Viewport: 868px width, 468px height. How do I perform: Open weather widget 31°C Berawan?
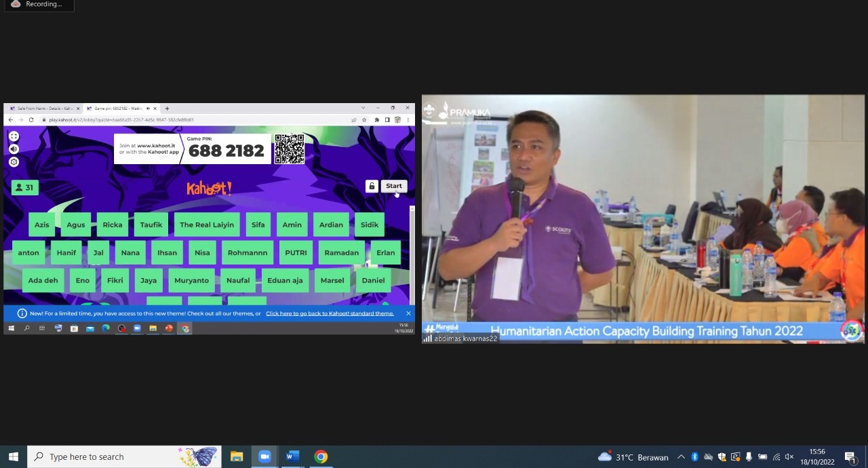[x=633, y=457]
